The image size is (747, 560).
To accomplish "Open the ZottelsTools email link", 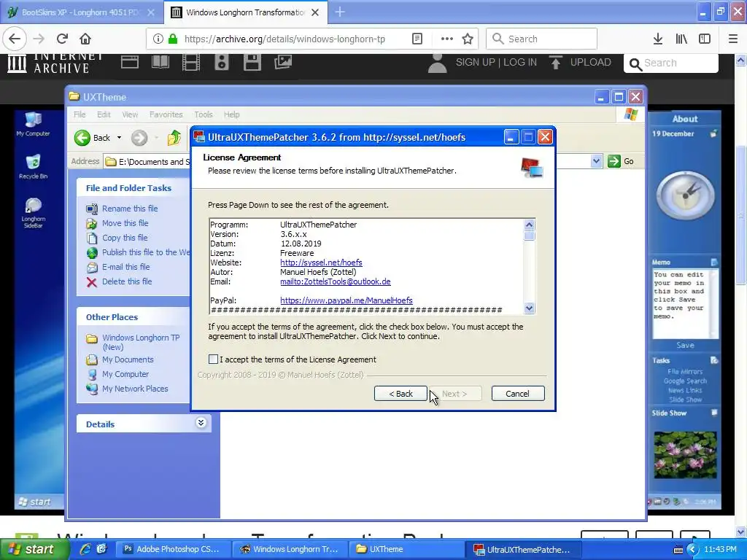I will [336, 281].
